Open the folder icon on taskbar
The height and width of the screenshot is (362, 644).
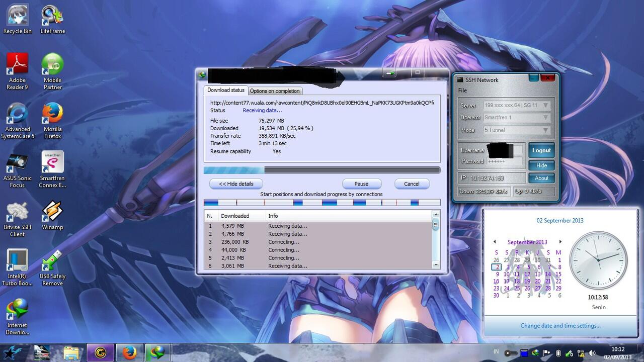pos(72,353)
